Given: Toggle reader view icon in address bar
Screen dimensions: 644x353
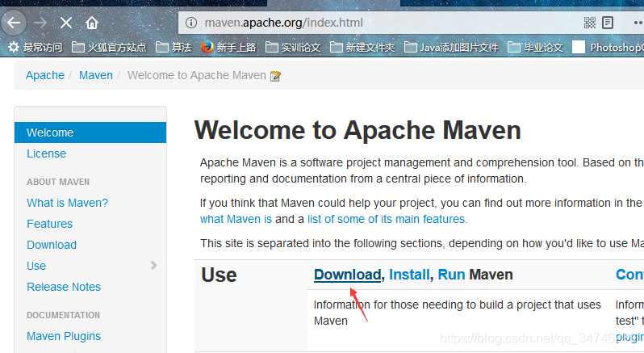Looking at the screenshot, I should (x=608, y=23).
